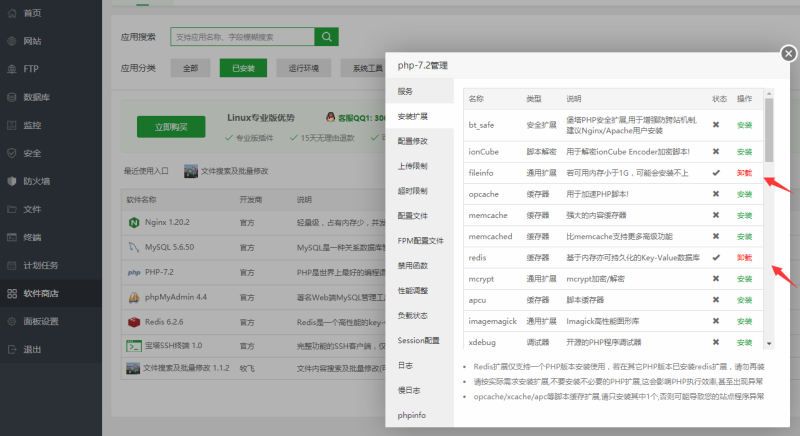The image size is (800, 436).
Task: Click the MySQL dolphin icon in software list
Action: [134, 247]
